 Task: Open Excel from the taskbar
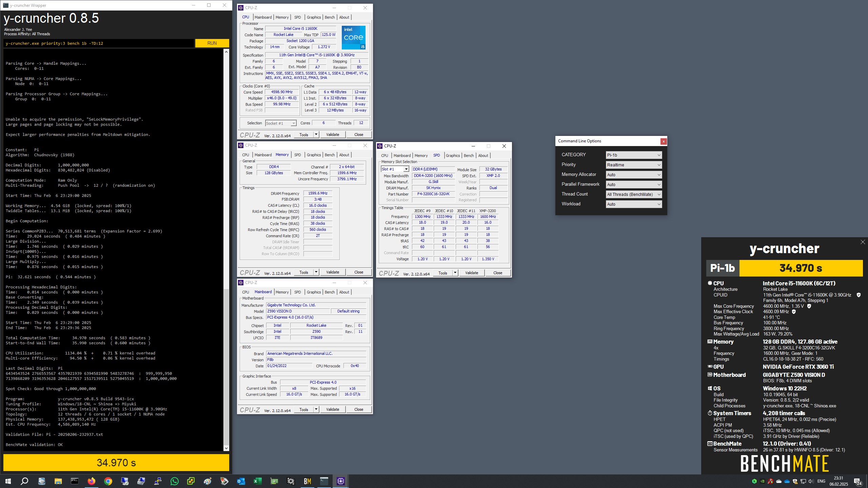(257, 481)
